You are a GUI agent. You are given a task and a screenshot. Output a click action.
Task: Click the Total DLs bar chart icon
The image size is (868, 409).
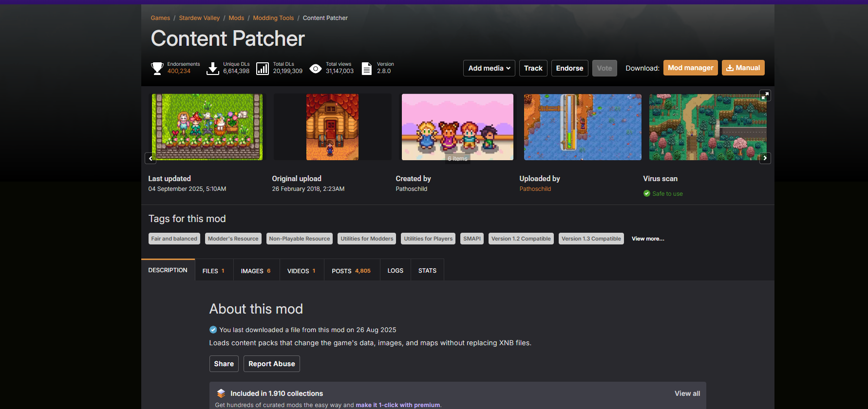263,68
